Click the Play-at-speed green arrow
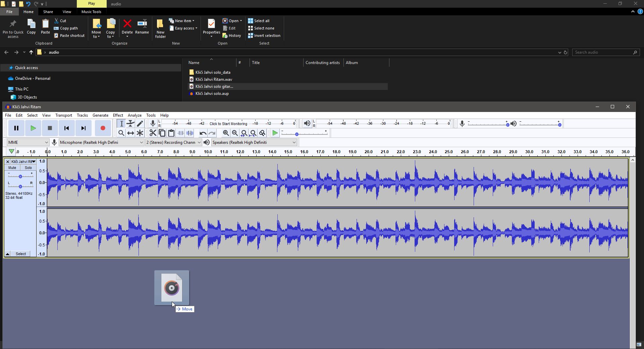The width and height of the screenshot is (644, 349). click(x=275, y=133)
